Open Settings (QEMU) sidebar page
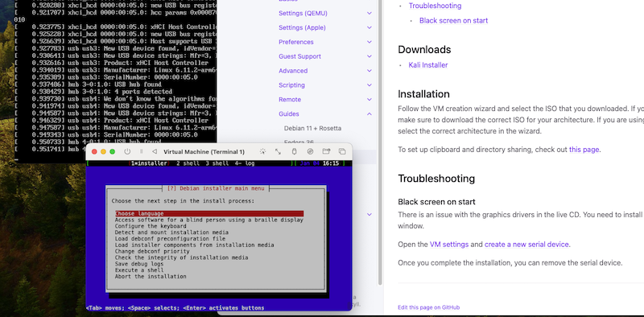This screenshot has height=317, width=644. tap(303, 13)
